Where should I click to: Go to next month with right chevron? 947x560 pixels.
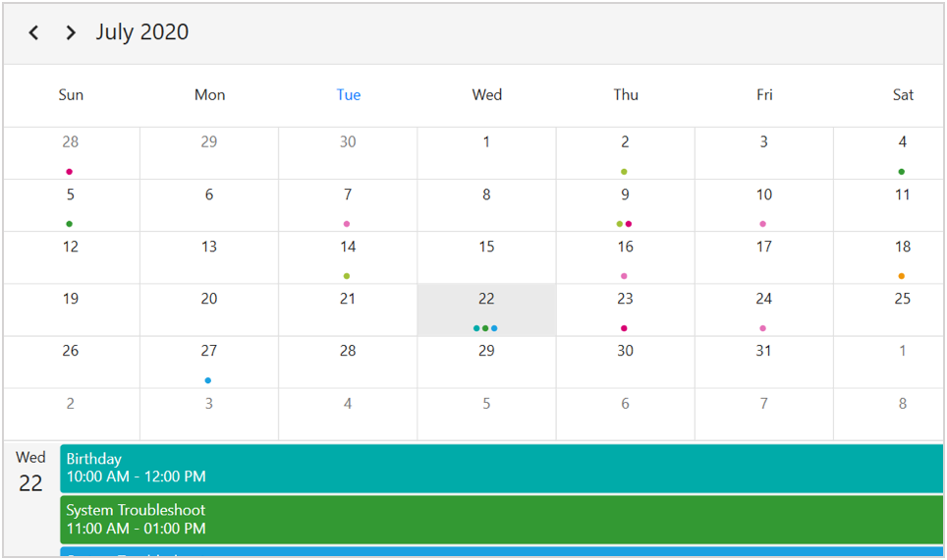[x=71, y=32]
